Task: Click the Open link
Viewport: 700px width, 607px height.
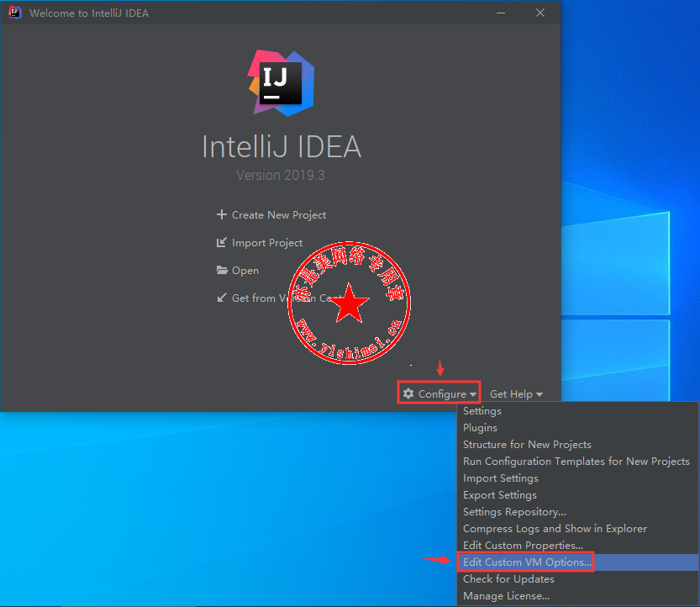Action: (245, 271)
